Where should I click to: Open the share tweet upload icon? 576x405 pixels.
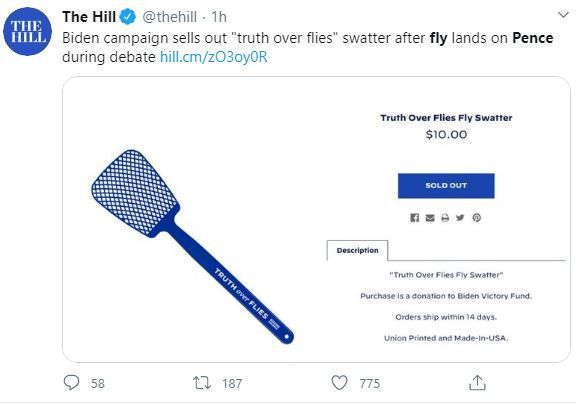coord(477,383)
